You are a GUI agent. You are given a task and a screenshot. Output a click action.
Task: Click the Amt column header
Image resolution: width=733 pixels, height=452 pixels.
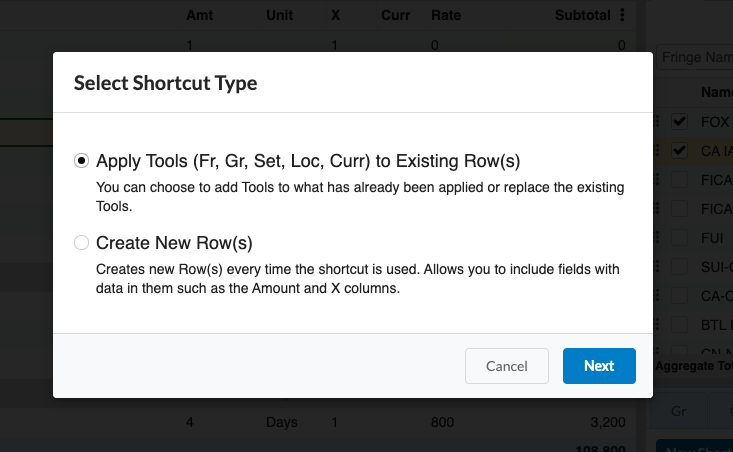coord(200,15)
